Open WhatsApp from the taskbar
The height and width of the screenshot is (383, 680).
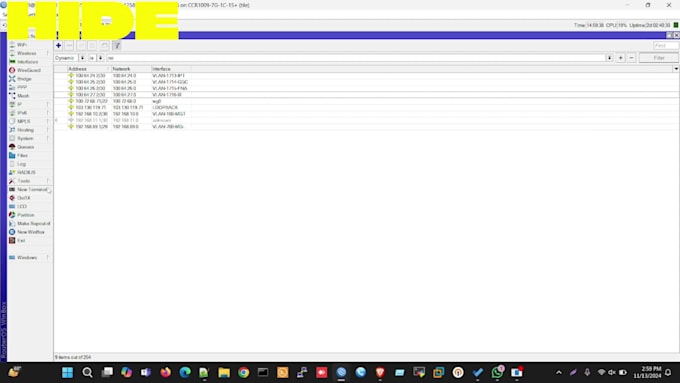click(497, 373)
